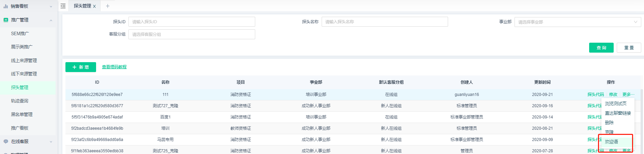
Task: Expand the 销售看板 sidebar section
Action: [51, 6]
